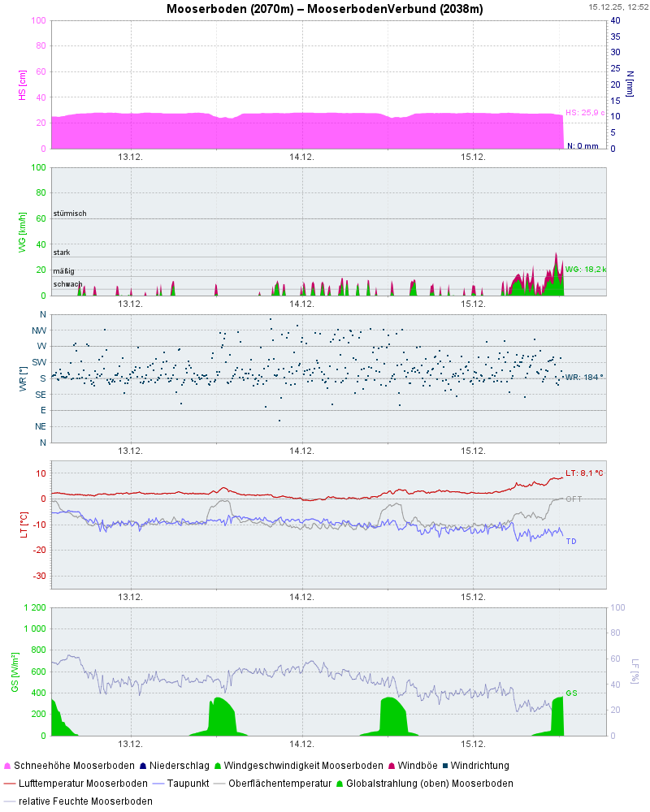This screenshot has height=812, width=650.
Task: Click the pink Schneehöhe Mooserboden legend marker
Action: tap(7, 766)
